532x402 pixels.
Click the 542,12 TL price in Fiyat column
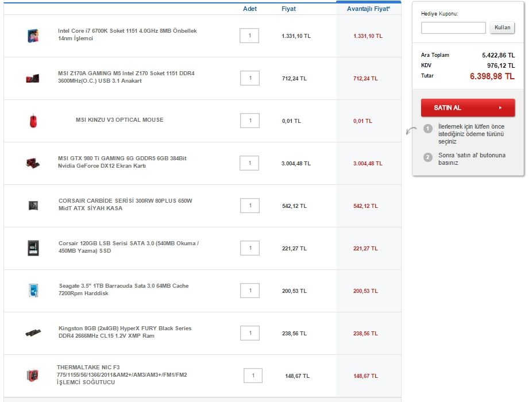294,206
